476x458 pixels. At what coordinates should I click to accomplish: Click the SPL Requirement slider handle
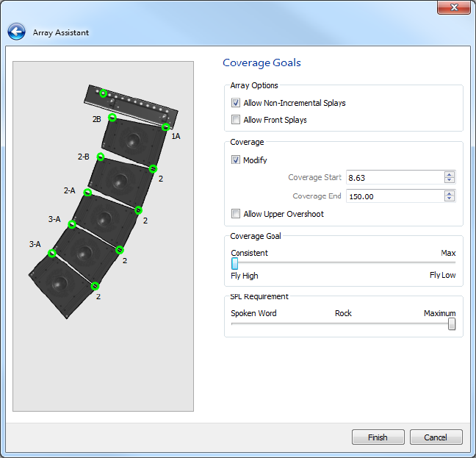click(x=452, y=324)
